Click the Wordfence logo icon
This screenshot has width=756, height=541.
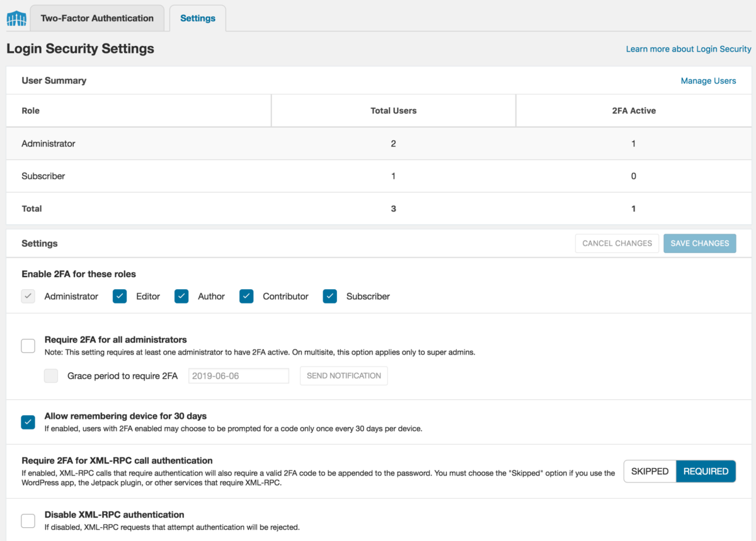tap(16, 18)
